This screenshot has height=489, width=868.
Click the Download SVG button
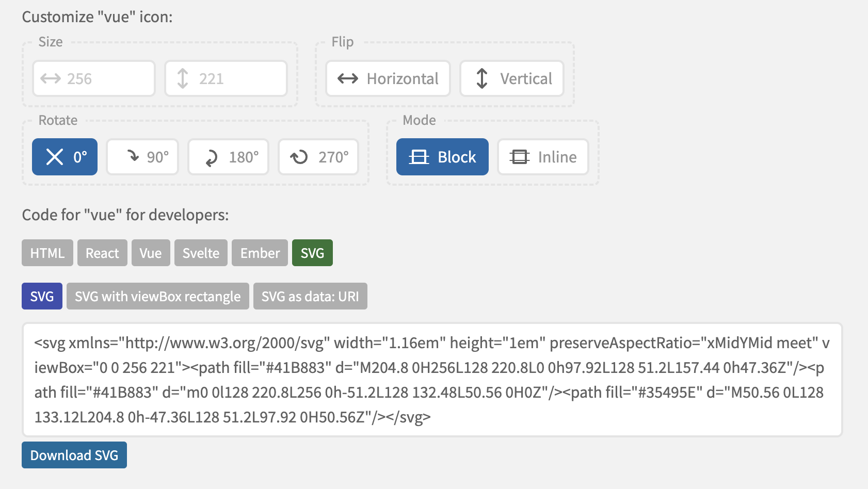(74, 455)
